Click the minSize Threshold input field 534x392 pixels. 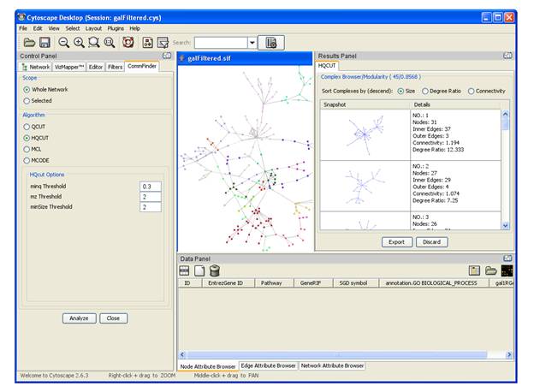151,207
